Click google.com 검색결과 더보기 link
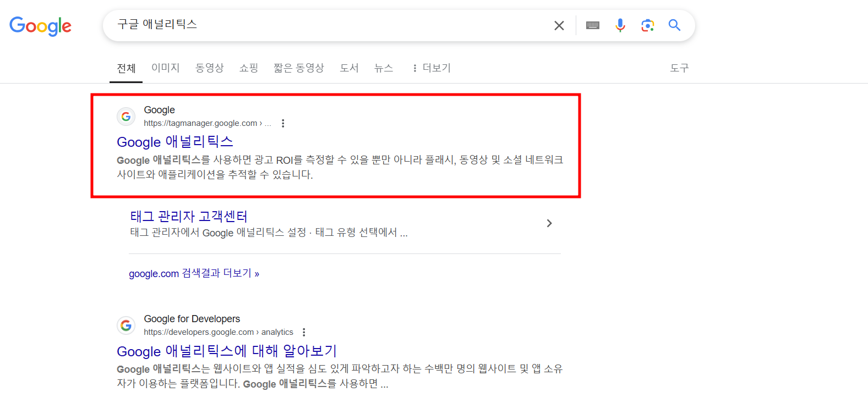Viewport: 868px width, 414px height. 194,273
